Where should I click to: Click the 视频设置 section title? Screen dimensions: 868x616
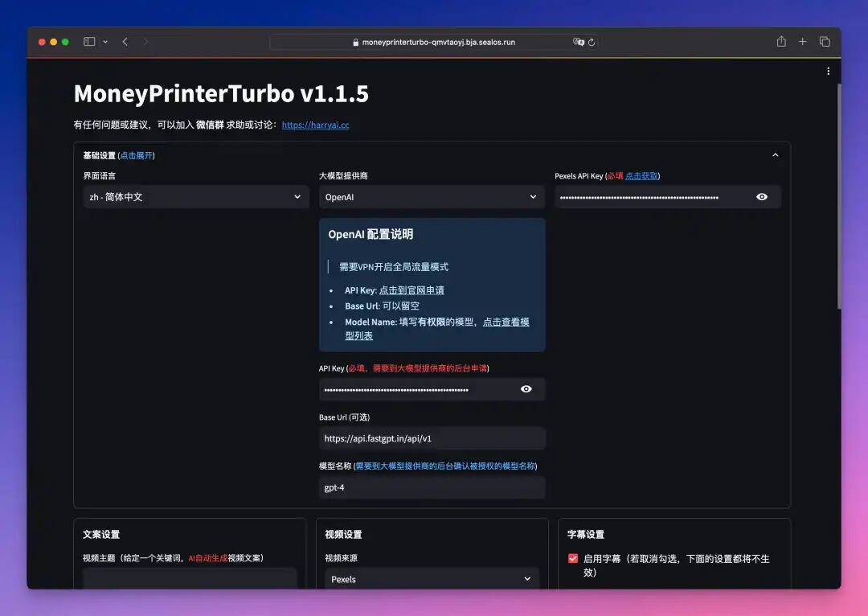pos(343,535)
